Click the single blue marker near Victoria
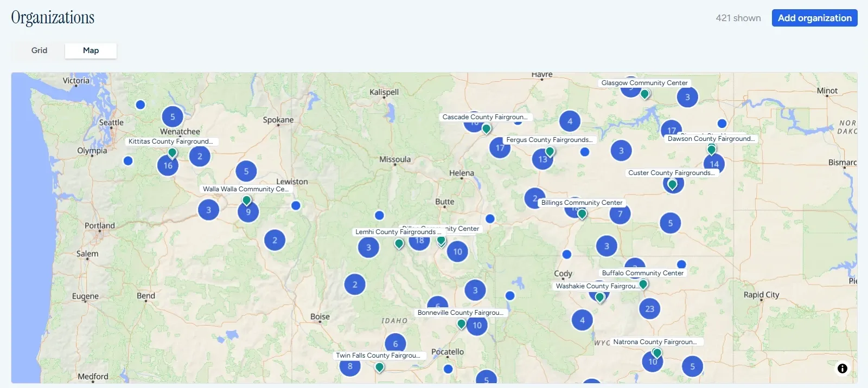This screenshot has height=388, width=868. [x=141, y=105]
